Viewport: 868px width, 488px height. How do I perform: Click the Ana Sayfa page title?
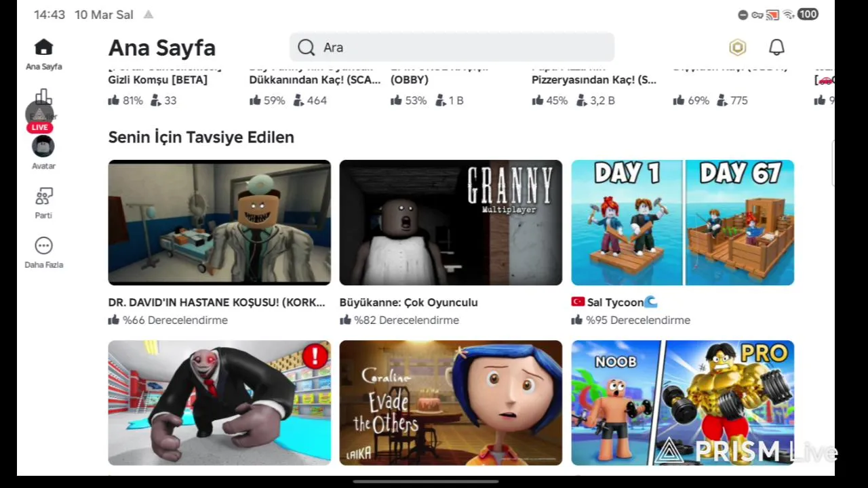pos(162,47)
